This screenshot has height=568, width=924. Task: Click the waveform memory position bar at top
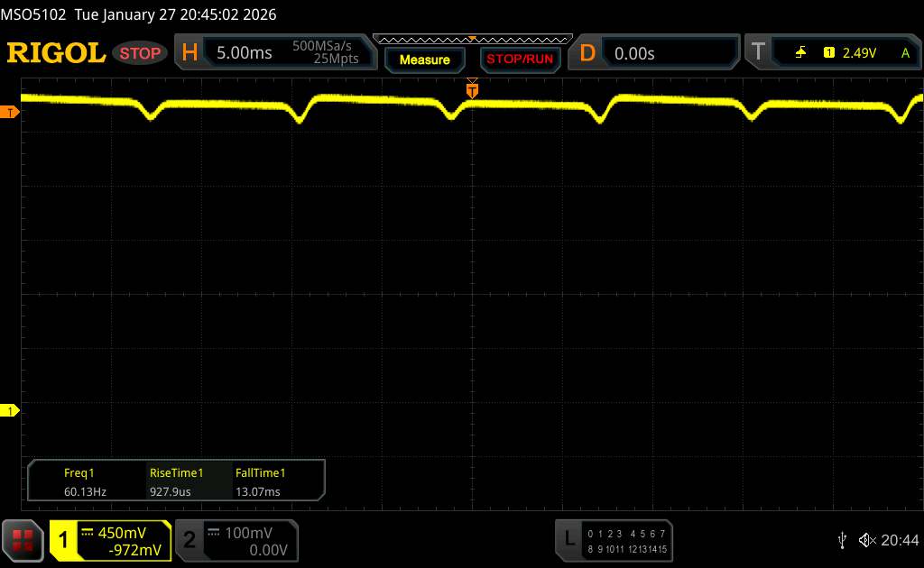472,39
